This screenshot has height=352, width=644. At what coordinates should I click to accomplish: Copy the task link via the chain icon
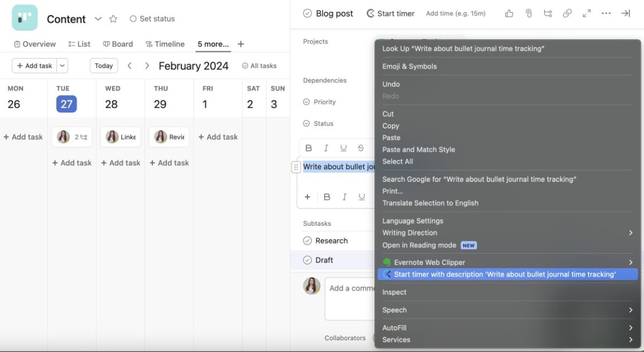click(567, 12)
